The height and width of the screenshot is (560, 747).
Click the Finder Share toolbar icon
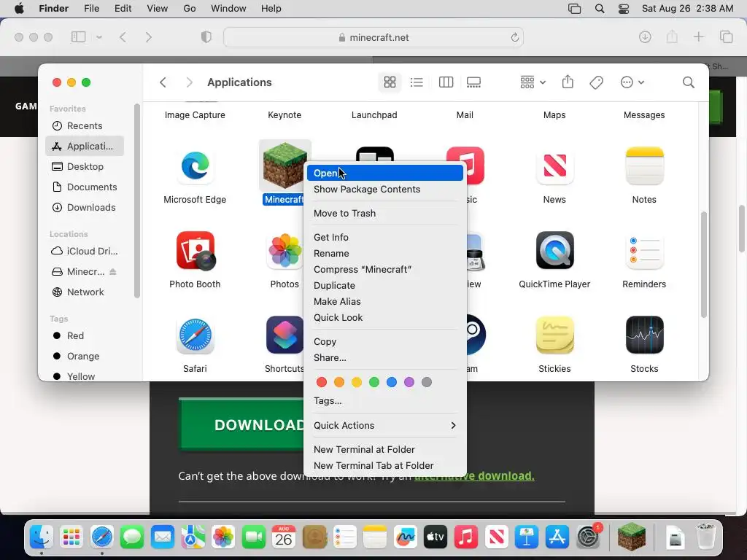pos(568,82)
